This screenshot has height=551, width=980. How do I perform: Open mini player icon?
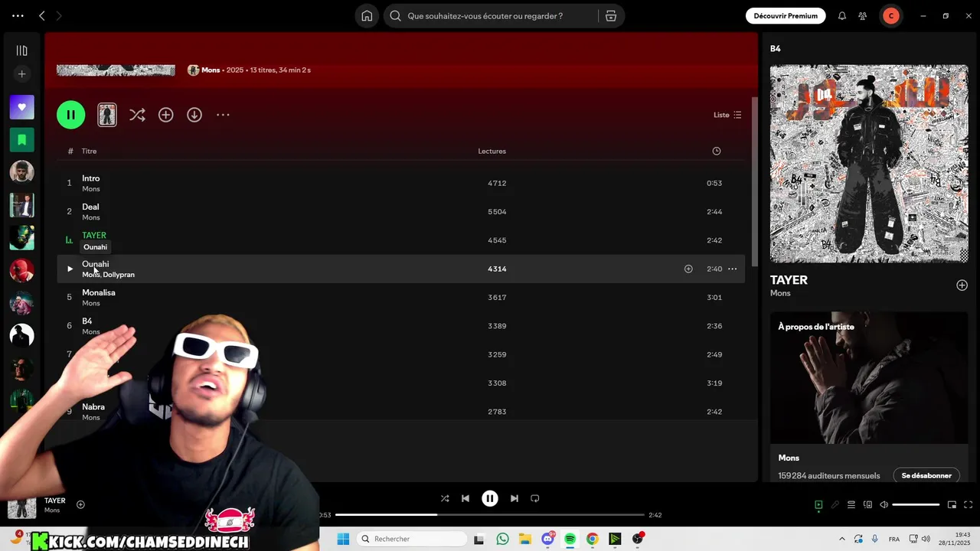pos(952,504)
